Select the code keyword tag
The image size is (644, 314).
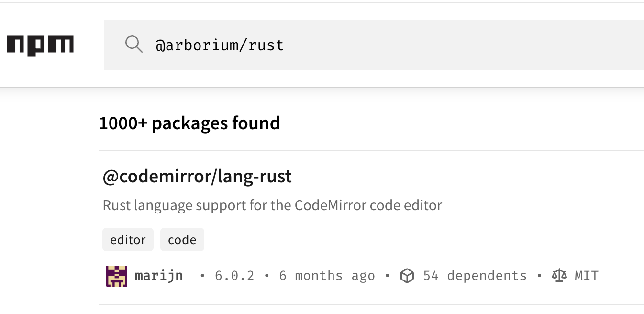point(182,239)
